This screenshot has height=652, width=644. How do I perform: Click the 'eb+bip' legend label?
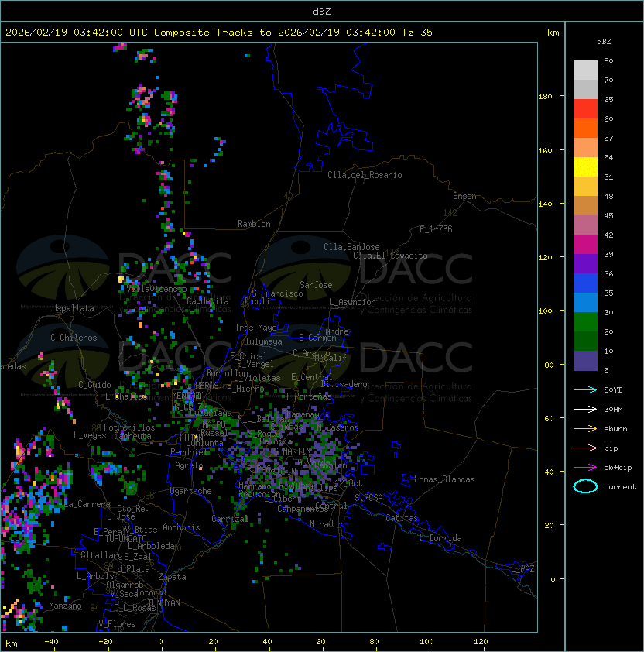(618, 468)
